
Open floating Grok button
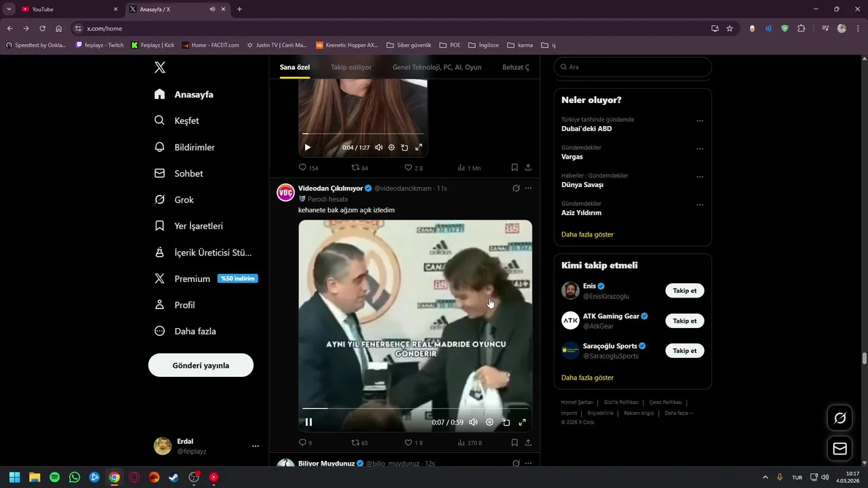(840, 418)
